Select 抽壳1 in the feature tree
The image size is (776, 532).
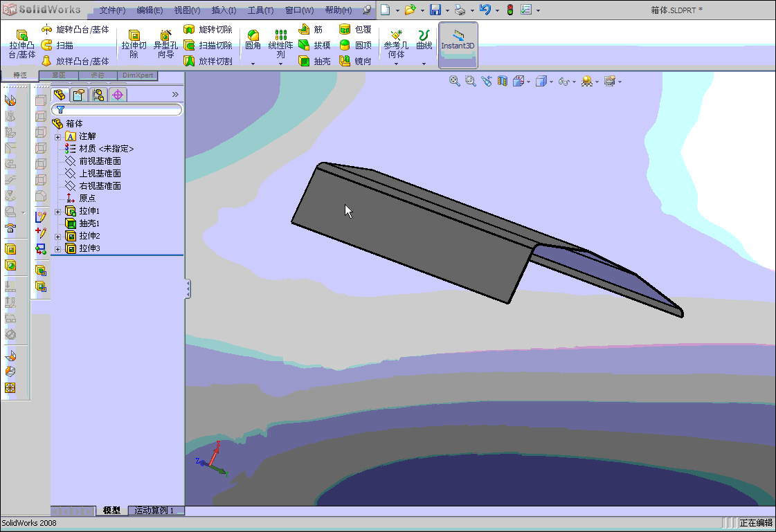click(x=82, y=223)
